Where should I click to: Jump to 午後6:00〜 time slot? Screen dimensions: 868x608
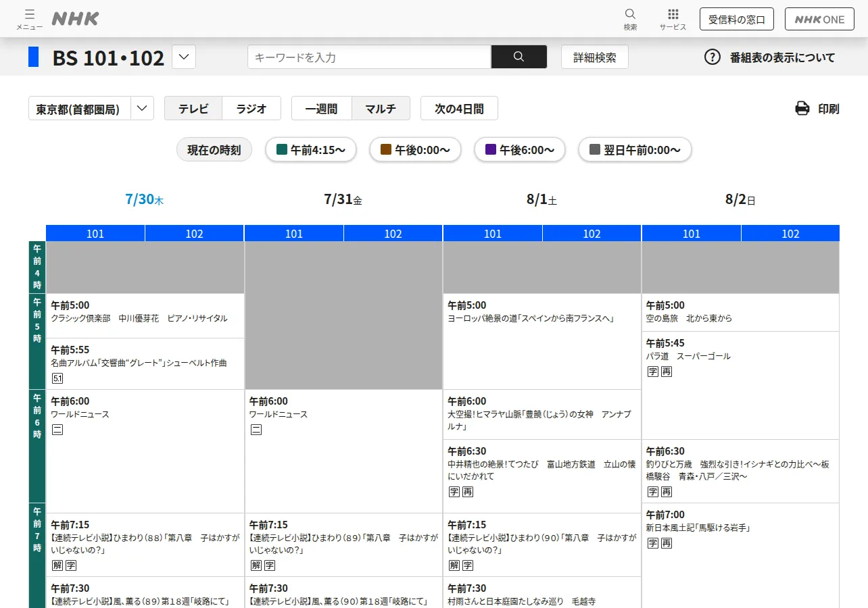point(520,150)
